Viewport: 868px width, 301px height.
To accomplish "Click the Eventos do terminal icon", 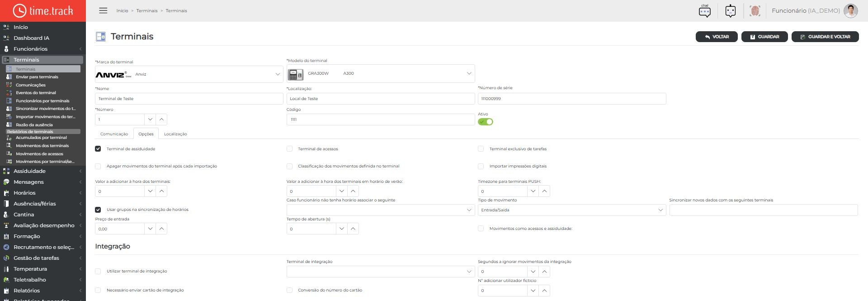I will click(x=9, y=93).
